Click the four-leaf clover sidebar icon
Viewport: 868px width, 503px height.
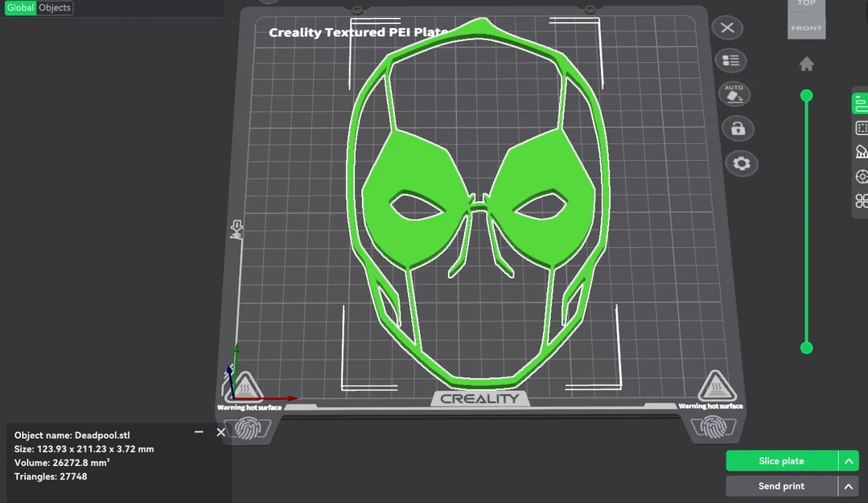click(862, 200)
